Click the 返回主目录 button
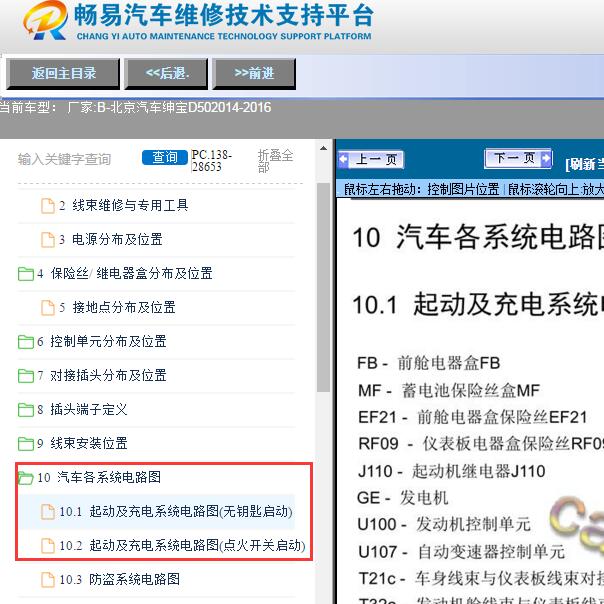604x604 pixels. 63,74
